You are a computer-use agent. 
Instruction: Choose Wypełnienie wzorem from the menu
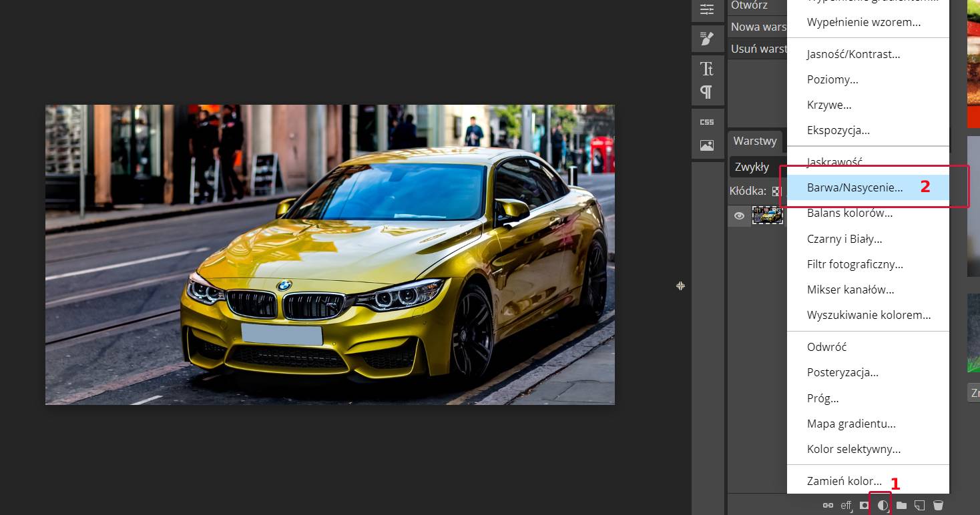868,22
